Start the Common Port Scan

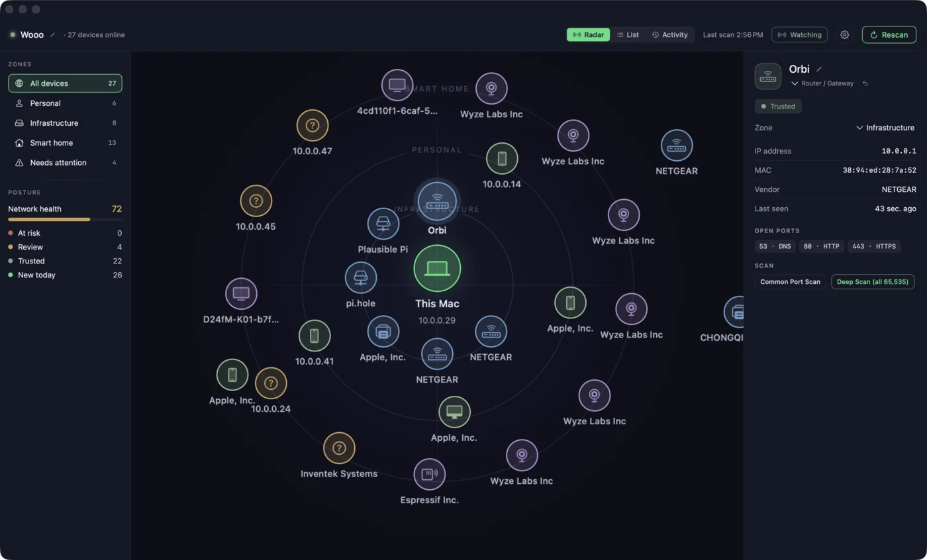(x=790, y=282)
